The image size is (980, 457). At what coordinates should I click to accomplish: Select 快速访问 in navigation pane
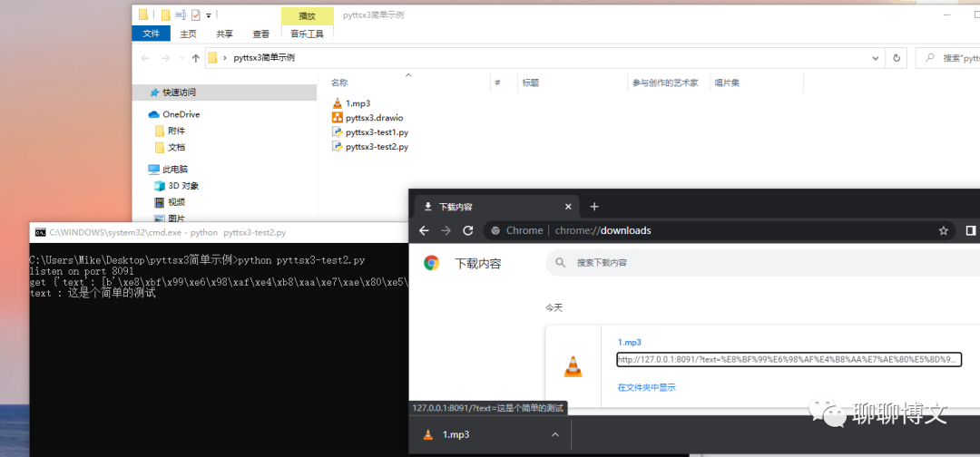tap(225, 92)
